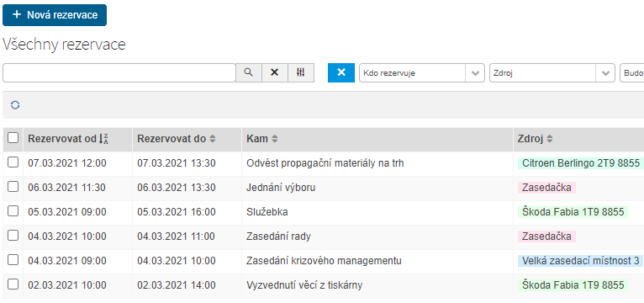Click the Rezervovat do header label

172,139
